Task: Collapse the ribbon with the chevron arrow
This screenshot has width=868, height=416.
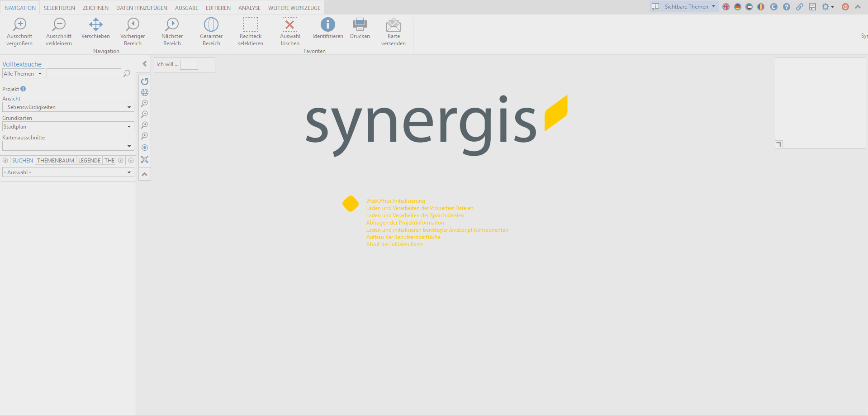Action: 858,7
